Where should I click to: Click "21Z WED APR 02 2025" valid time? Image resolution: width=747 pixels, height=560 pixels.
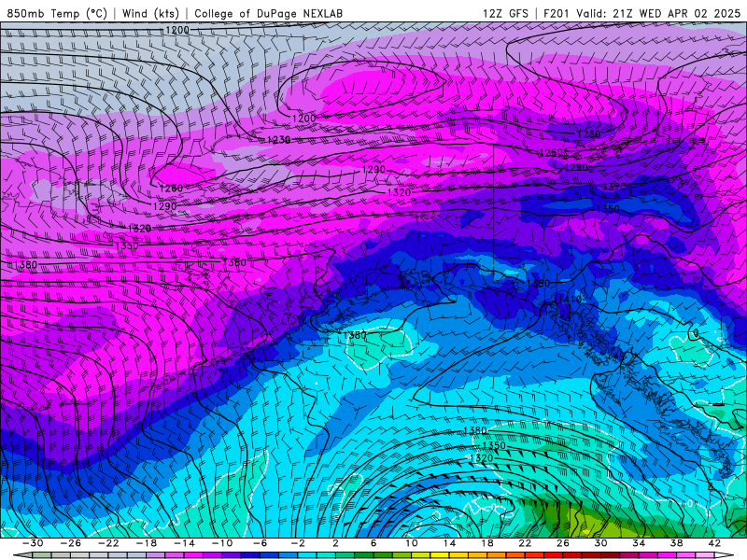coord(676,13)
